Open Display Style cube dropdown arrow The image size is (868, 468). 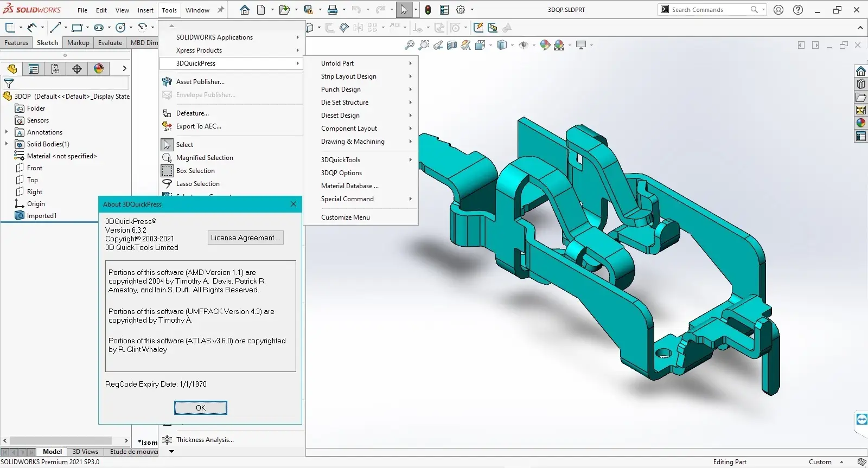point(512,45)
